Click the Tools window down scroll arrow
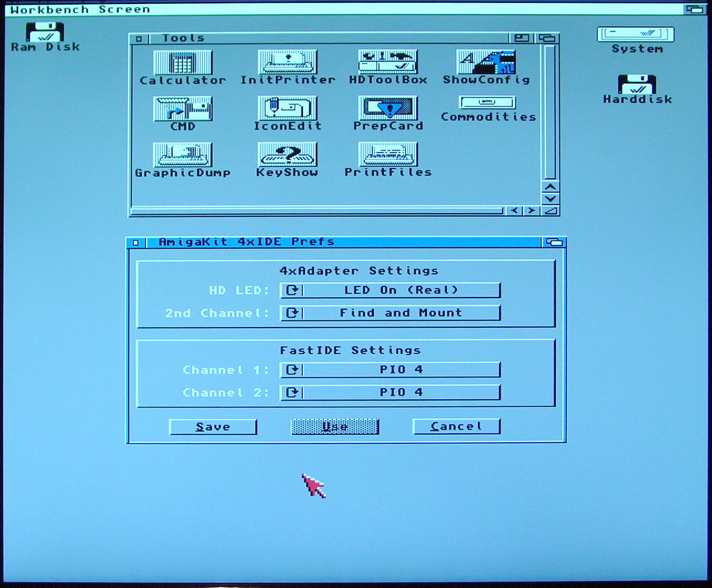The height and width of the screenshot is (588, 712). click(x=550, y=199)
